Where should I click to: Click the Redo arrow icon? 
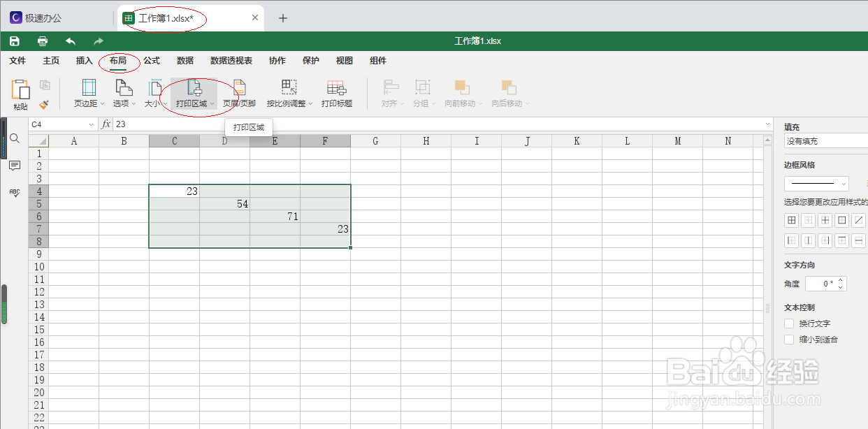[98, 41]
